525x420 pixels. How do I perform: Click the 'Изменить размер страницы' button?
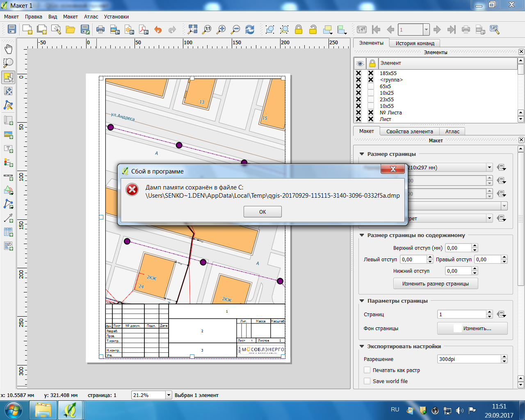click(435, 283)
